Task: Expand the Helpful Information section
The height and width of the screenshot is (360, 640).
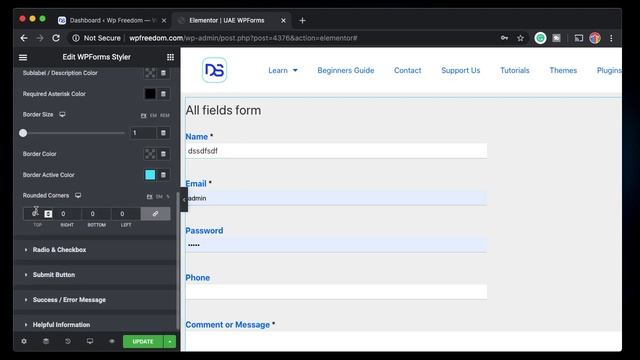Action: (x=96, y=324)
